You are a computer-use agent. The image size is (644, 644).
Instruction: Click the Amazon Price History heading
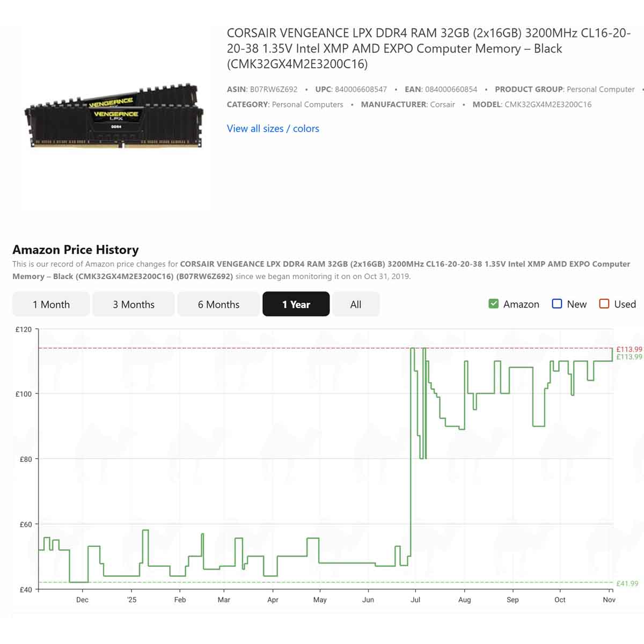point(75,250)
